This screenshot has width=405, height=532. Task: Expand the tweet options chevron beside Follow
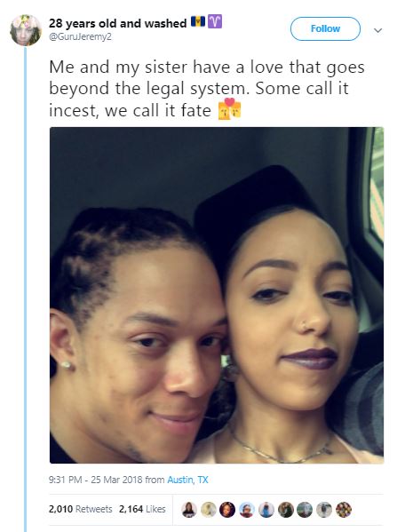click(377, 30)
